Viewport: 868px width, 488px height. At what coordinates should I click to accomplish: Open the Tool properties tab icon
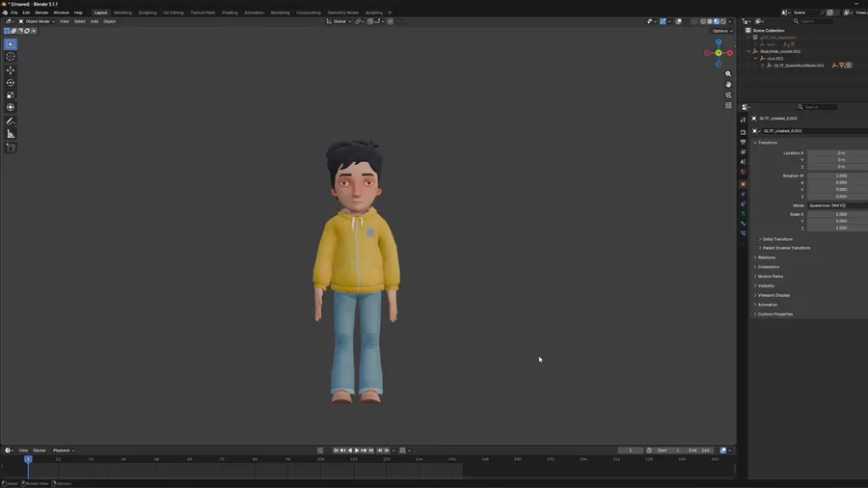(743, 120)
